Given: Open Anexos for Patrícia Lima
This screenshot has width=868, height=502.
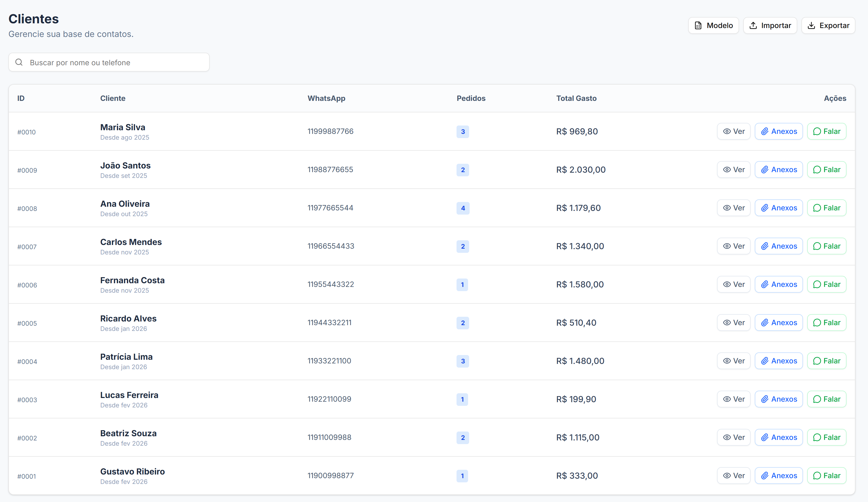Looking at the screenshot, I should [x=778, y=361].
